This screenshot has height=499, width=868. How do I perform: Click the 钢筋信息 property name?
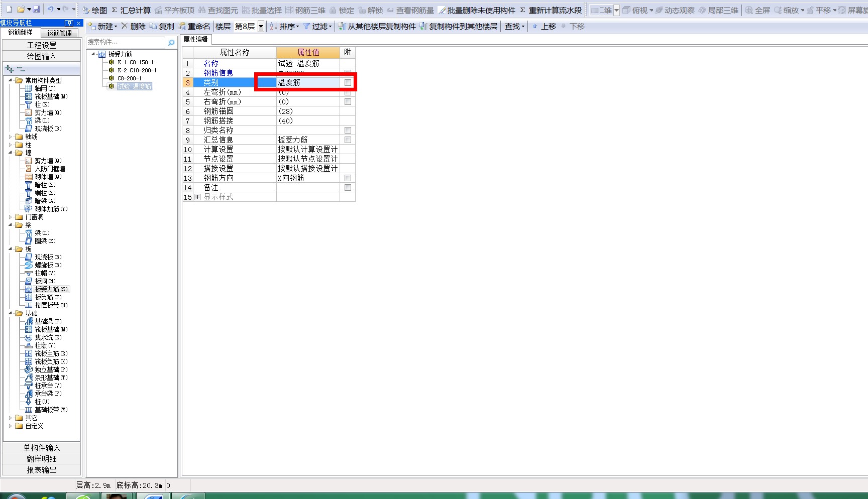(219, 73)
